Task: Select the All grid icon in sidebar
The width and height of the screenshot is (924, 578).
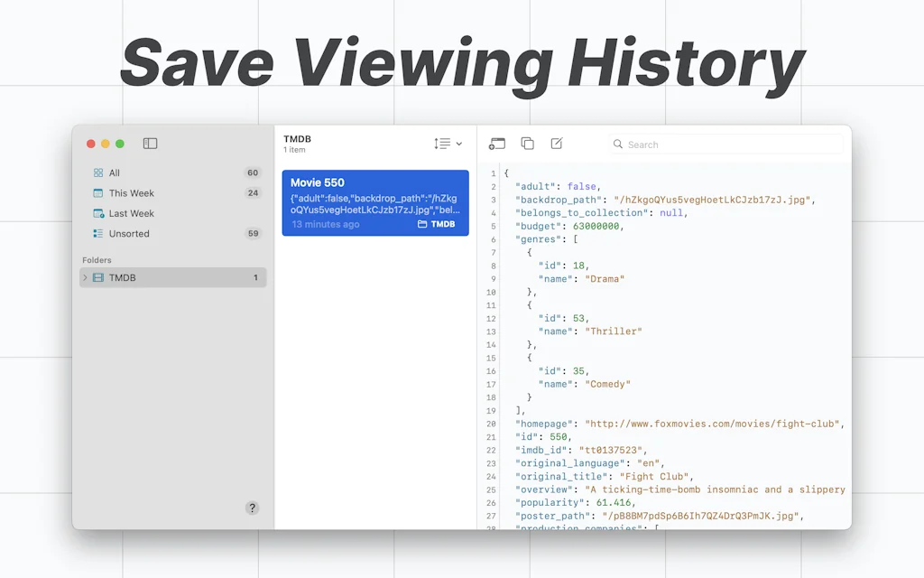Action: pos(99,172)
